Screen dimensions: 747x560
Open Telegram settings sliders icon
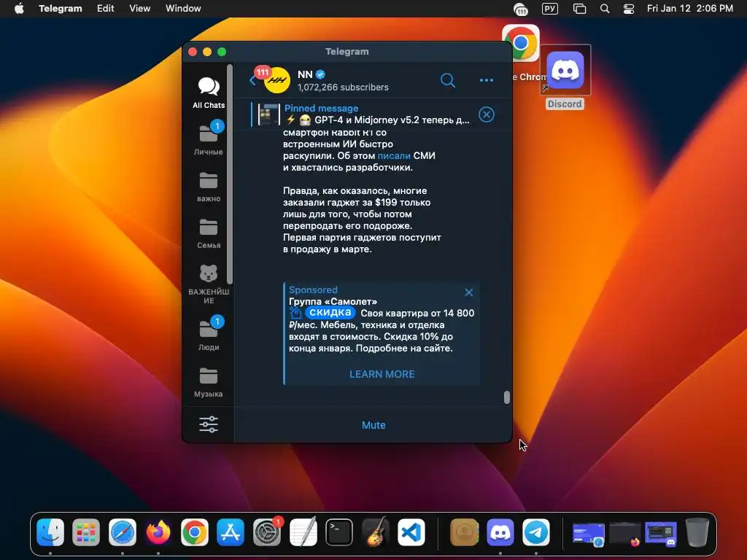click(x=209, y=424)
